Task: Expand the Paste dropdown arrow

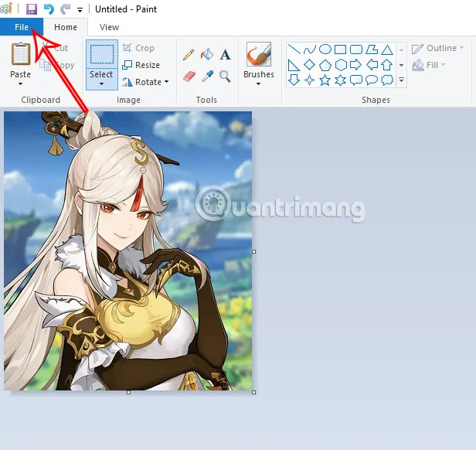Action: coord(20,84)
